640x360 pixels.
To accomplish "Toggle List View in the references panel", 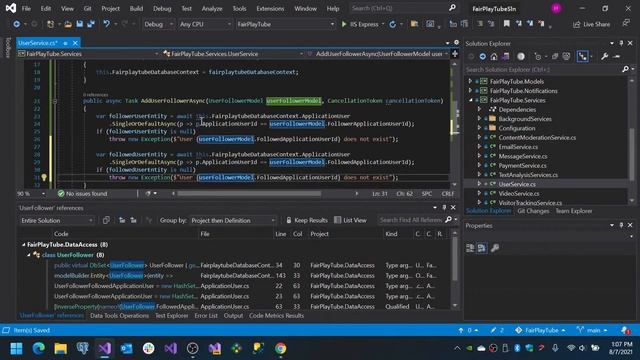I will coord(350,220).
